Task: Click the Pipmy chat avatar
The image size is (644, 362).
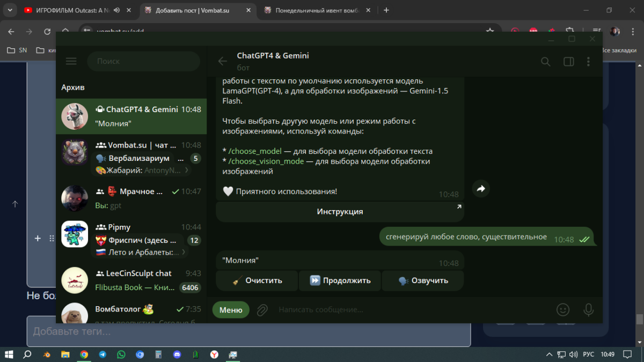Action: click(x=75, y=234)
